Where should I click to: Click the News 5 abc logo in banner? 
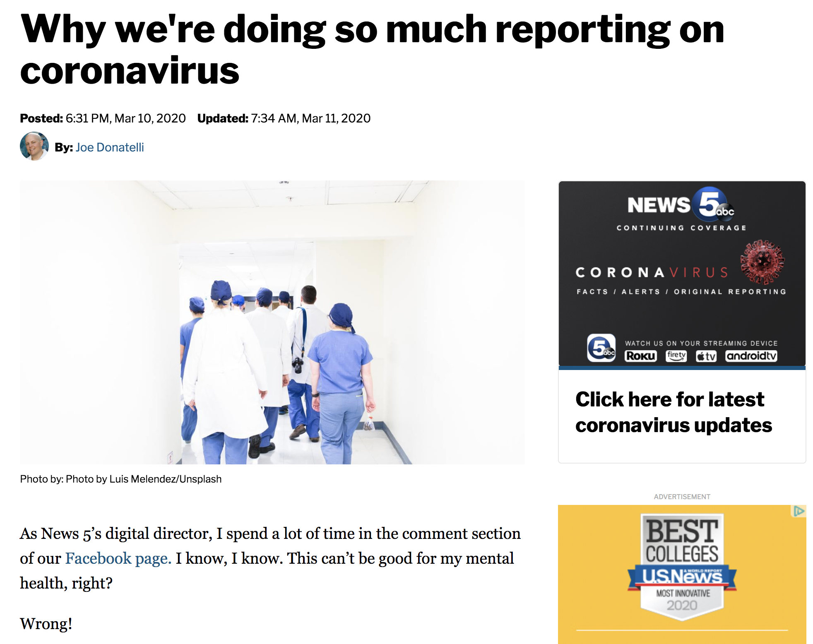pos(681,204)
